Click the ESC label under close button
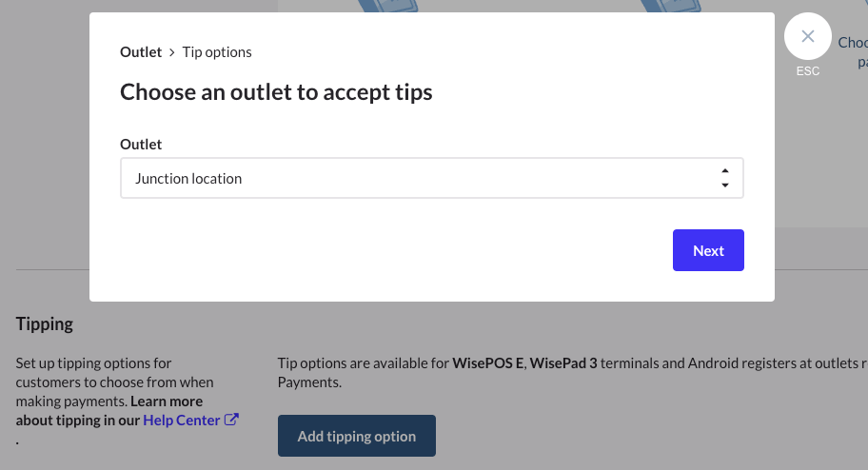This screenshot has height=470, width=868. click(x=808, y=71)
